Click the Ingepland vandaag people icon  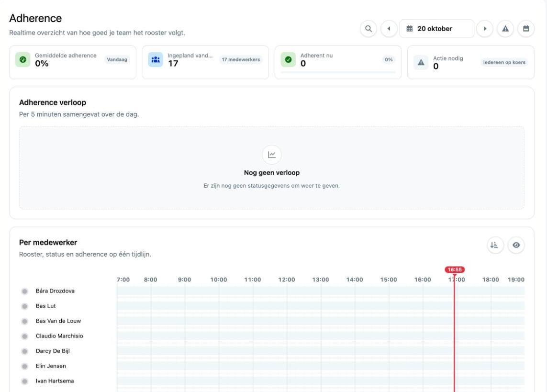(x=156, y=60)
